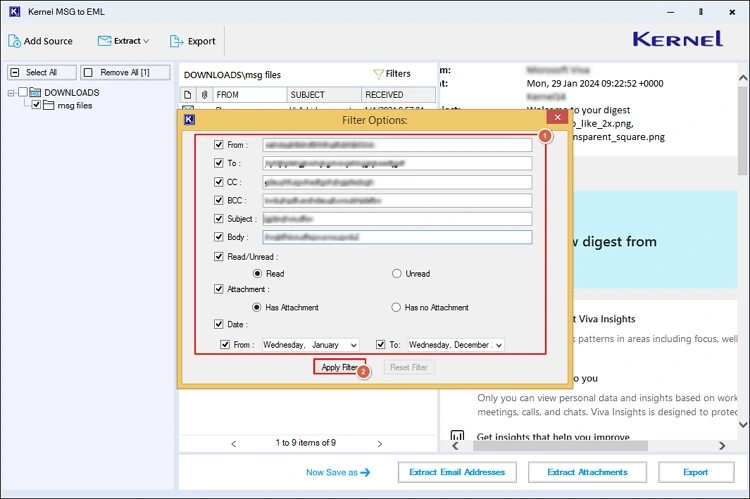This screenshot has height=499, width=750.
Task: Uncheck the CC filter checkbox
Action: click(x=219, y=182)
